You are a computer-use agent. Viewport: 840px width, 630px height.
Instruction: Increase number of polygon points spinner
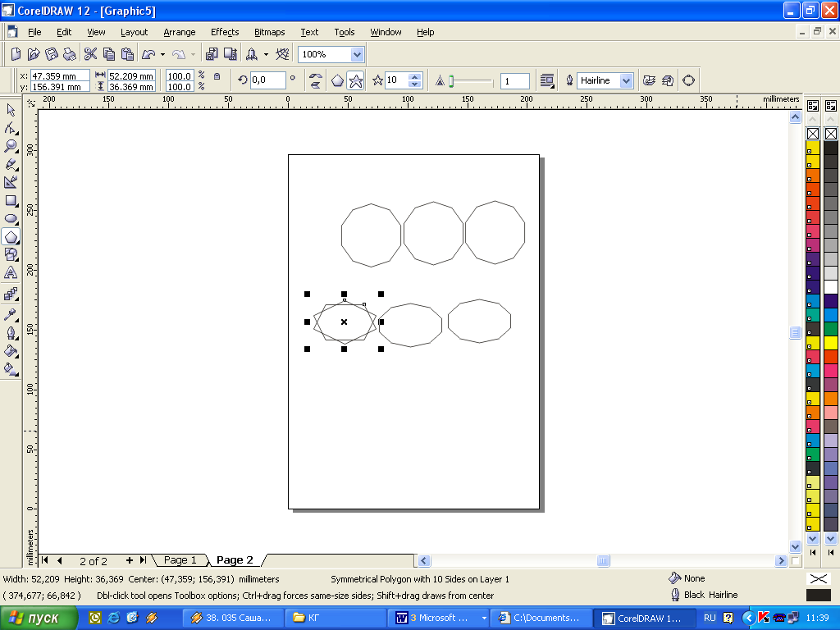(x=414, y=76)
